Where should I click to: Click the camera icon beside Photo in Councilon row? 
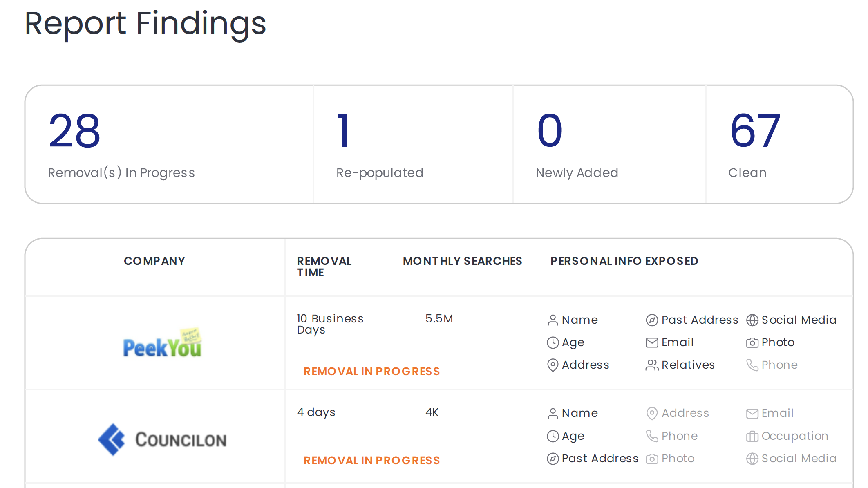tap(652, 459)
